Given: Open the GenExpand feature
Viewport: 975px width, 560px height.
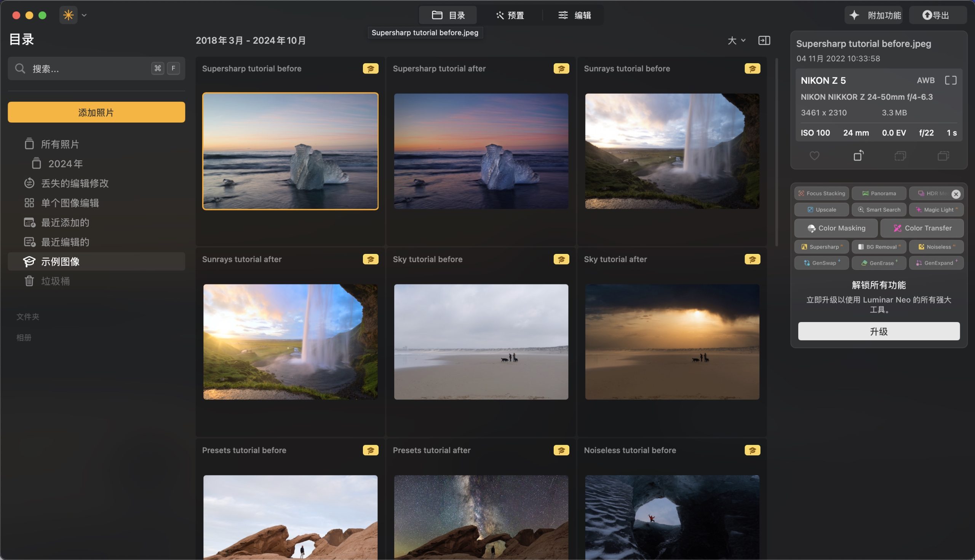Looking at the screenshot, I should 936,263.
